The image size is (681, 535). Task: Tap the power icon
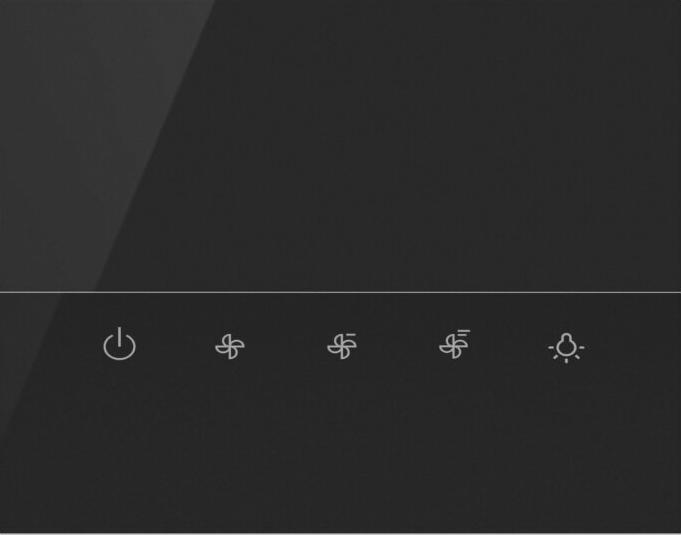pos(119,344)
